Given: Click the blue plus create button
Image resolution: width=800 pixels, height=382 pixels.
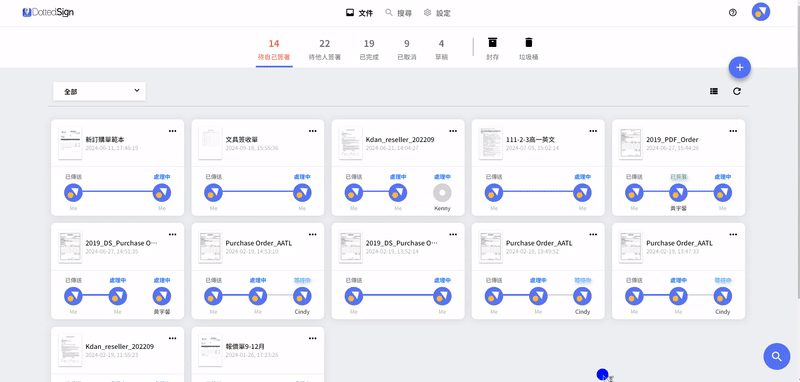Looking at the screenshot, I should coord(739,67).
